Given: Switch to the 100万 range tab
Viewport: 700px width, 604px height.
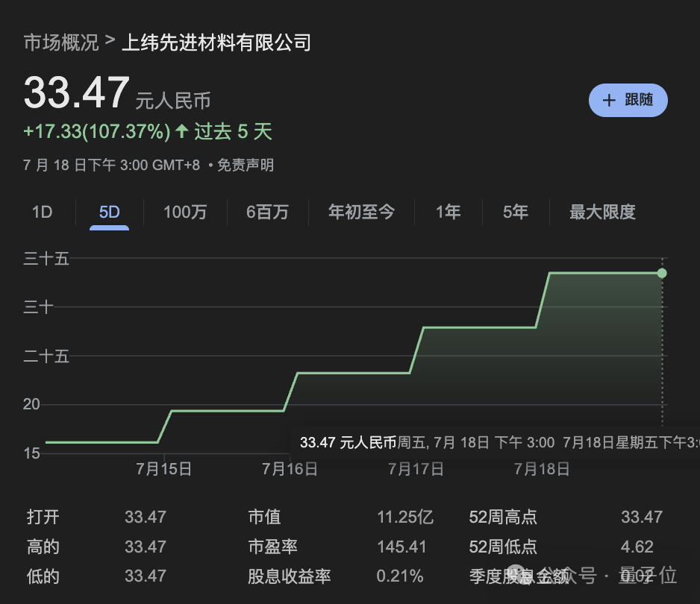Looking at the screenshot, I should point(185,212).
